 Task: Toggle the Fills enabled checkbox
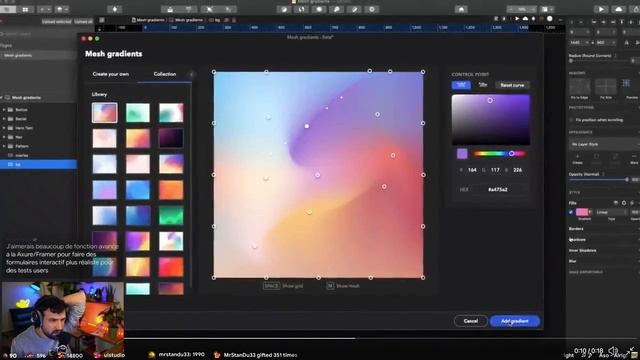571,212
